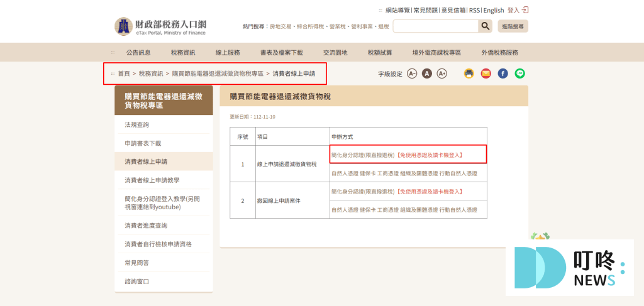The height and width of the screenshot is (306, 644).
Task: Open the 外僑稅務服務 menu
Action: tap(500, 53)
